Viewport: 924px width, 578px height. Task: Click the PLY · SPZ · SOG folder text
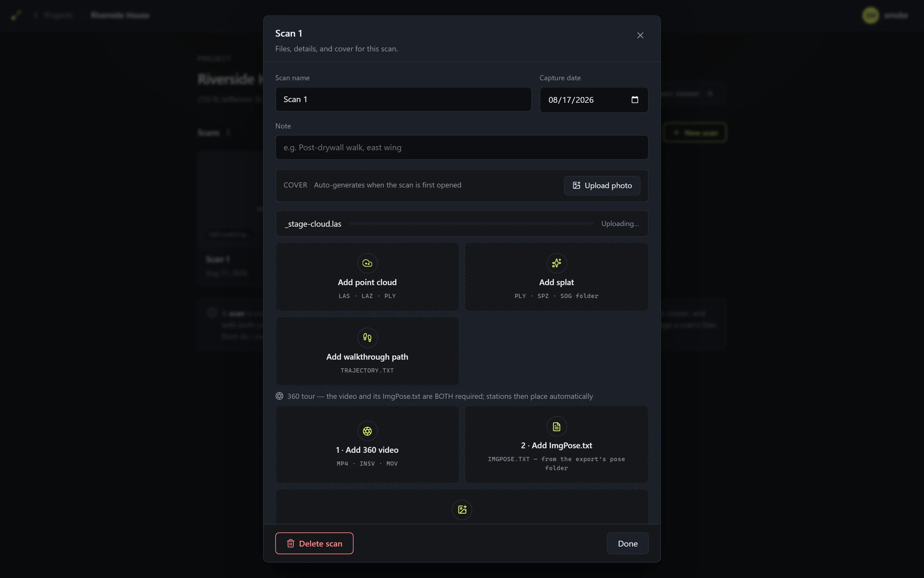point(556,296)
